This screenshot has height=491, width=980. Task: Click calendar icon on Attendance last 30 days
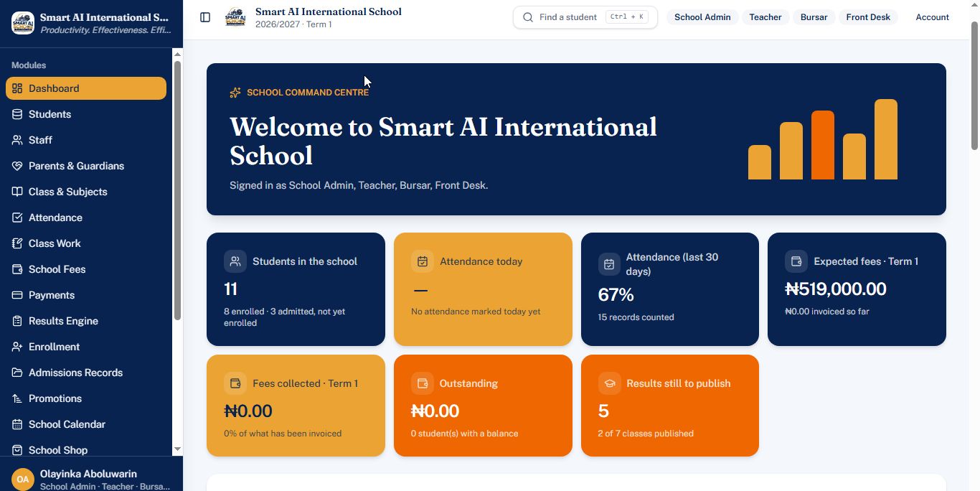point(609,264)
